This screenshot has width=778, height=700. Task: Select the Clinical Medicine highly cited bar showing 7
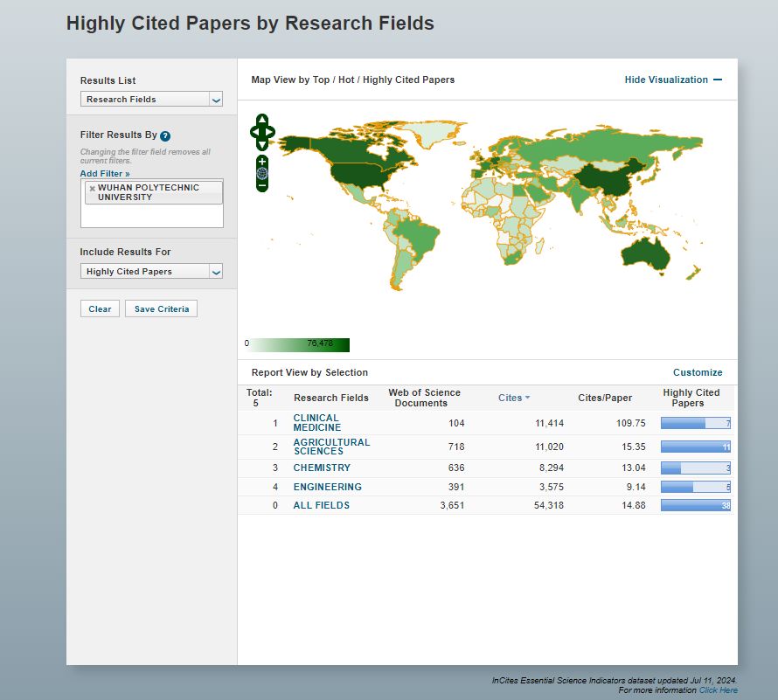tap(696, 423)
